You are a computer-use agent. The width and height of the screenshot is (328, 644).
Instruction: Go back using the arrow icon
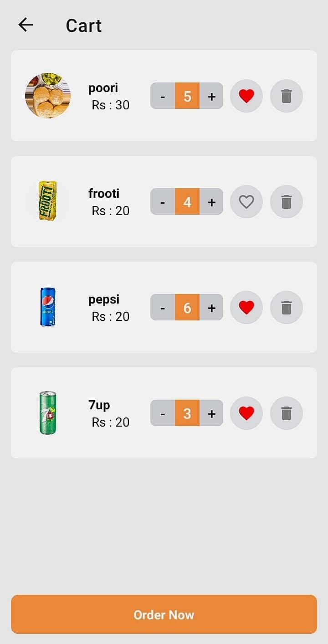point(26,25)
